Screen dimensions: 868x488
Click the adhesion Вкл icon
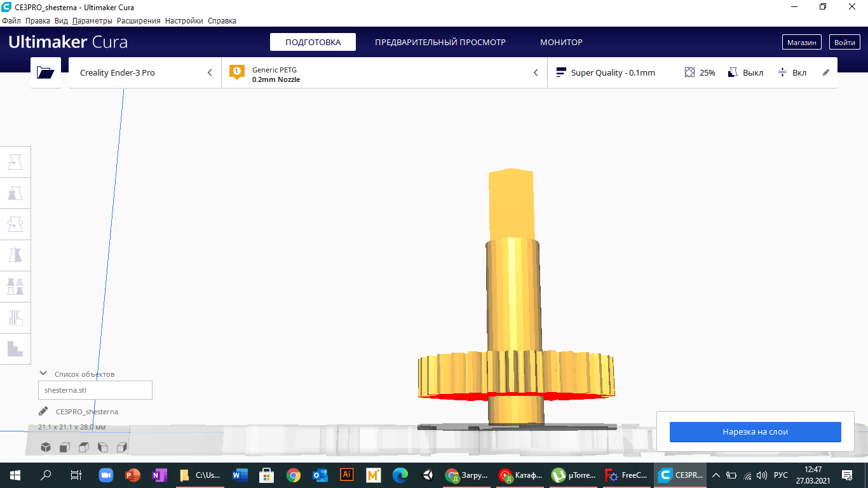pos(783,72)
